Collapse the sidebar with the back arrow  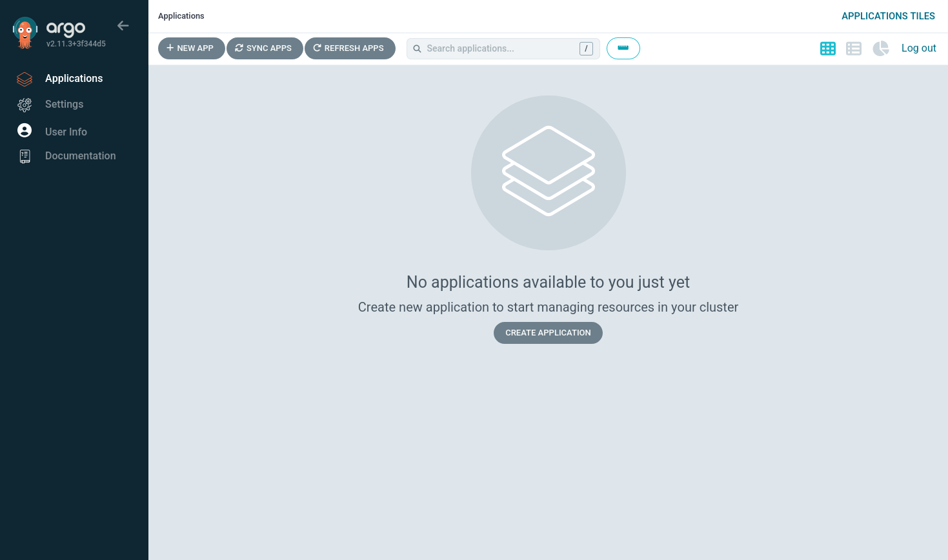[x=123, y=26]
